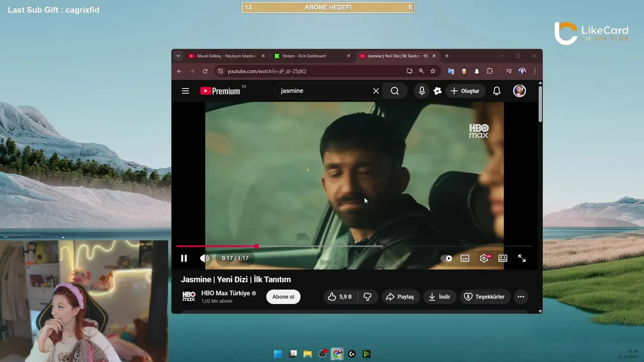Select the Jasmine Yeni Dizi tab
This screenshot has height=362, width=644.
(394, 56)
